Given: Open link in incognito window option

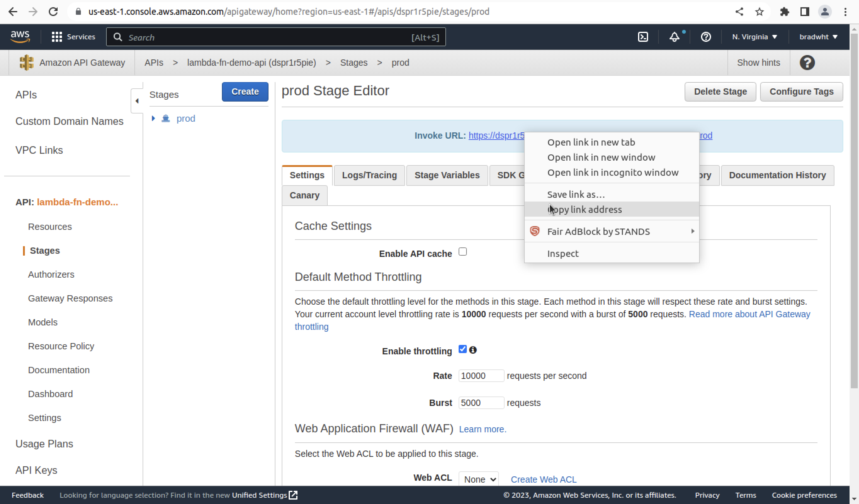Looking at the screenshot, I should pyautogui.click(x=613, y=172).
